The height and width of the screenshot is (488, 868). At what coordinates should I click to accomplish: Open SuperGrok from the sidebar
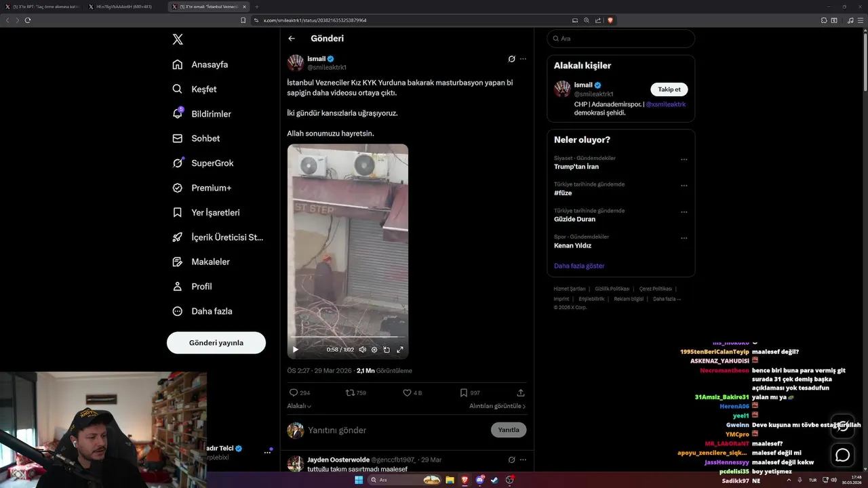[x=203, y=163]
